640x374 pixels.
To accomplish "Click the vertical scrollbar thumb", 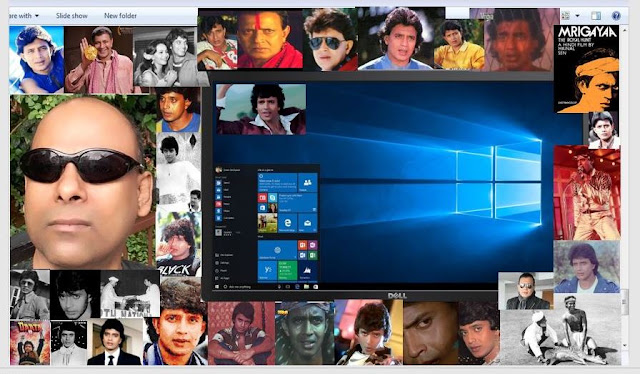I will (x=624, y=302).
